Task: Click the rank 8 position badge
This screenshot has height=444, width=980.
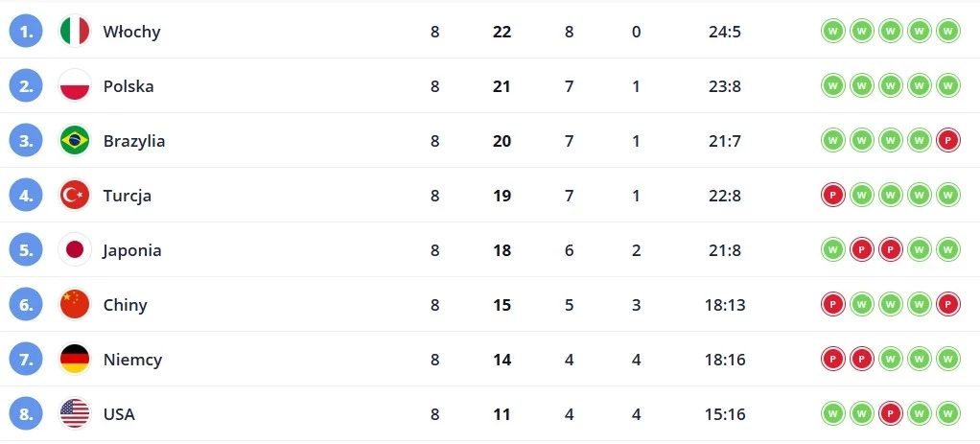Action: pyautogui.click(x=26, y=414)
